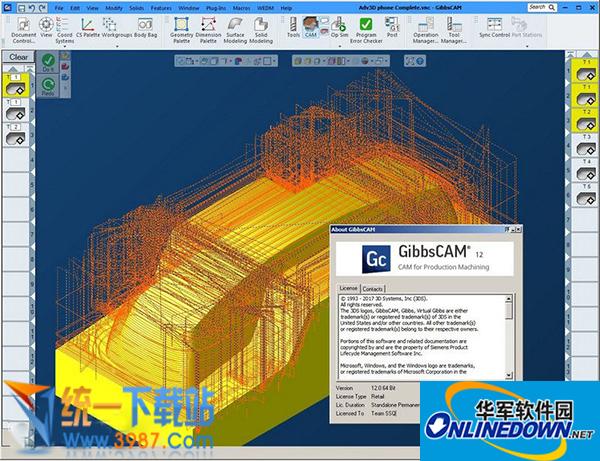Open the Tools list icon
Image resolution: width=600 pixels, height=461 pixels.
pyautogui.click(x=293, y=28)
